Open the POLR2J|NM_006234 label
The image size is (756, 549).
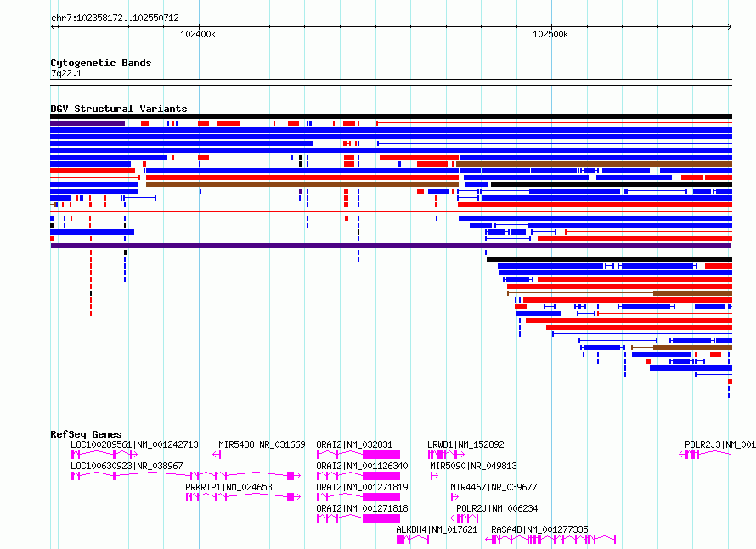497,508
